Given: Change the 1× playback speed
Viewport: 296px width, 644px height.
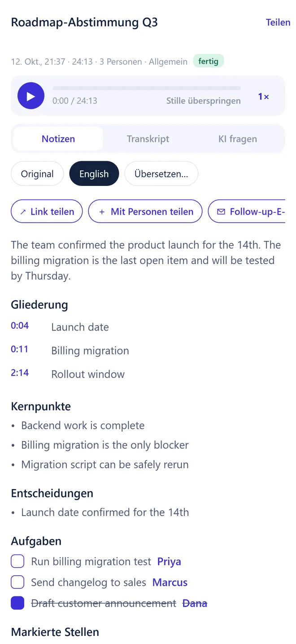Looking at the screenshot, I should click(x=264, y=97).
